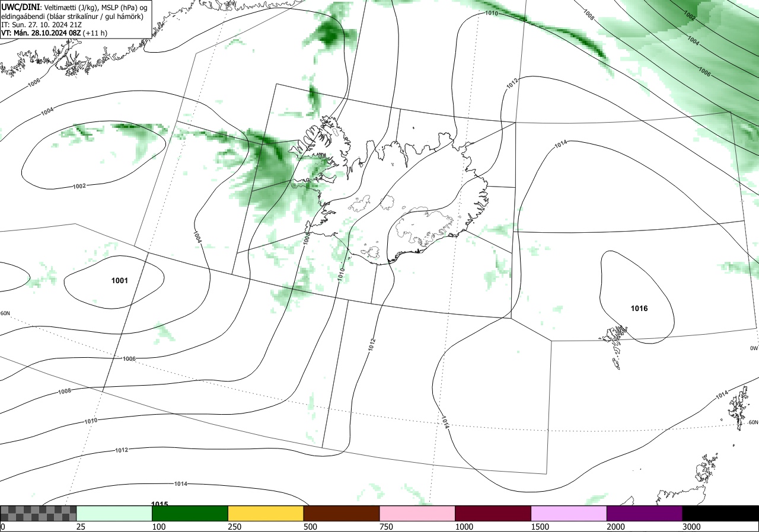Viewport: 759px width, 532px height.
Task: Click the bold "1016" high pressure label
Action: (x=639, y=309)
